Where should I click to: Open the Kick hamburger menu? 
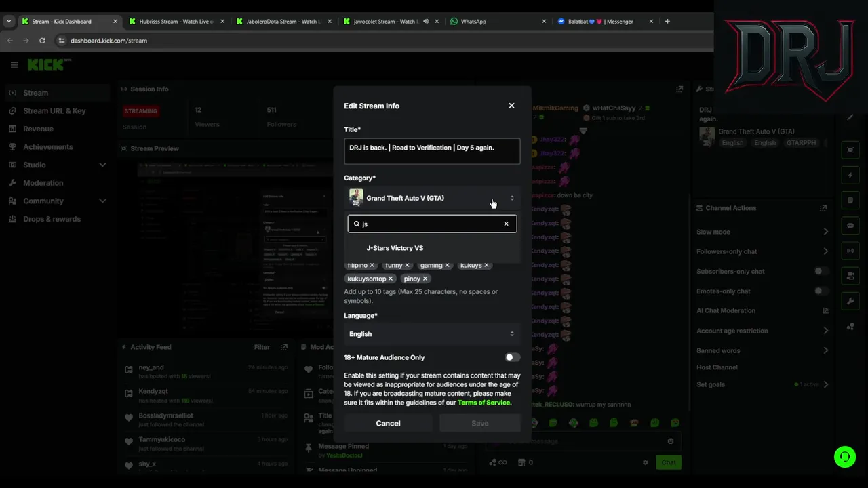14,65
